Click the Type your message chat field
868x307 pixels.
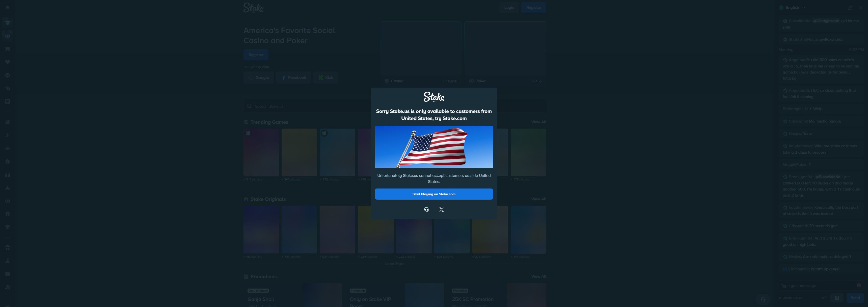[817, 286]
